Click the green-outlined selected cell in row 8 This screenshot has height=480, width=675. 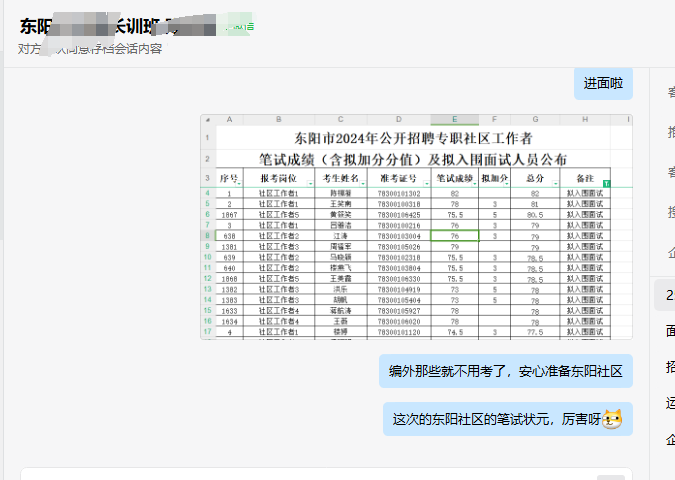click(455, 236)
